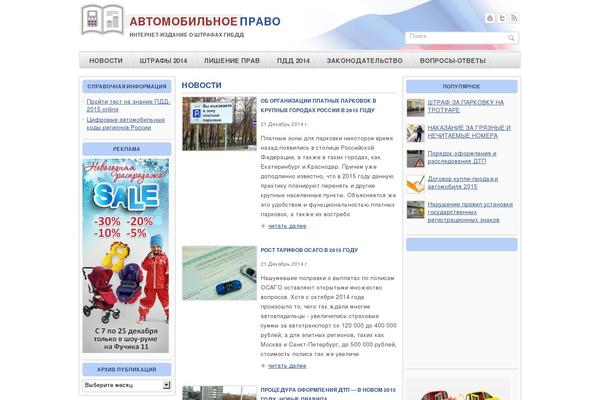Open Цифровые автомобильные коды регионов link

pos(126,124)
